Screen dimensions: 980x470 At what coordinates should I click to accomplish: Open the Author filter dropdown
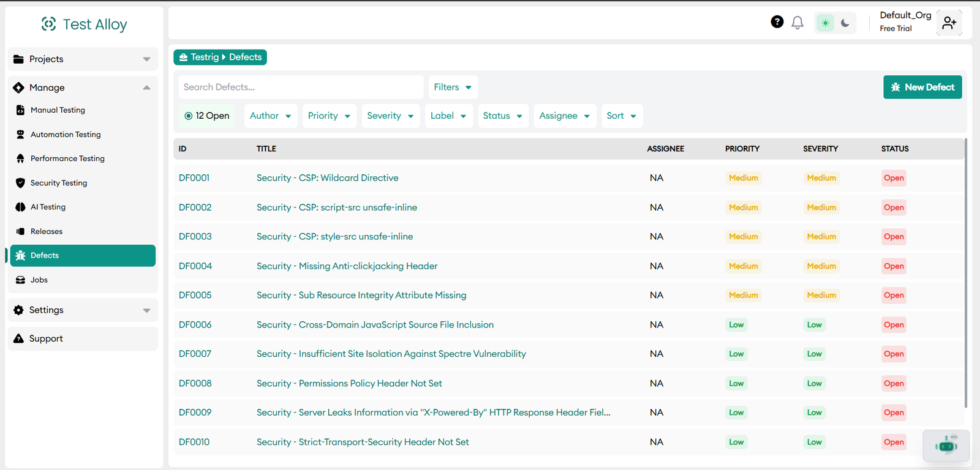pyautogui.click(x=271, y=116)
